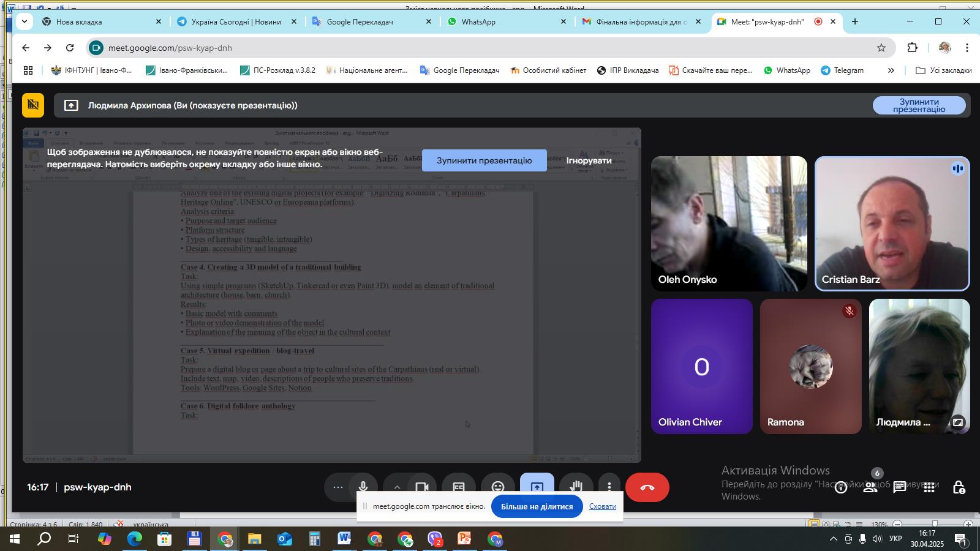
Task: Open host controls lock icon
Action: click(x=959, y=487)
